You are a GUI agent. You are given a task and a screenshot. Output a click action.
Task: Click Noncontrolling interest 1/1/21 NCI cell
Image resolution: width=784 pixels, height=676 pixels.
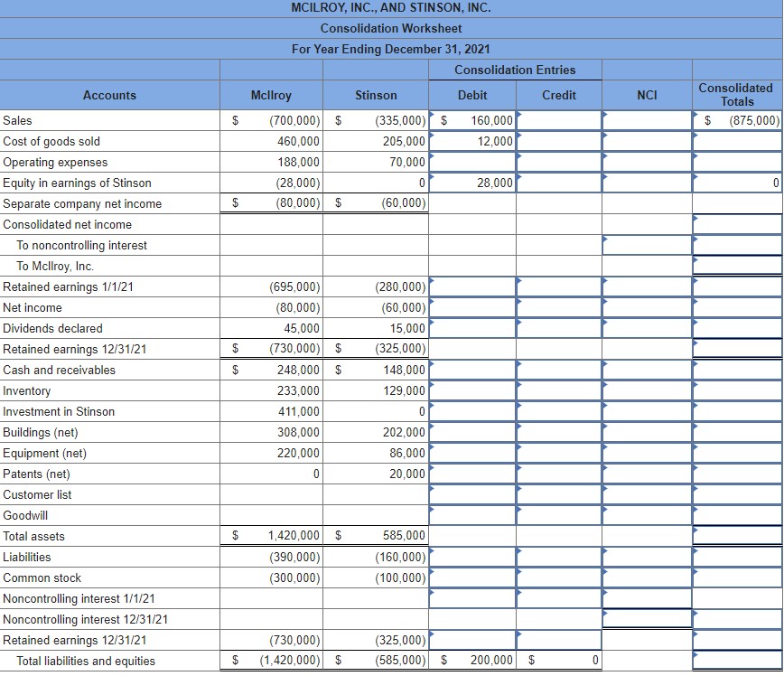coord(647,598)
